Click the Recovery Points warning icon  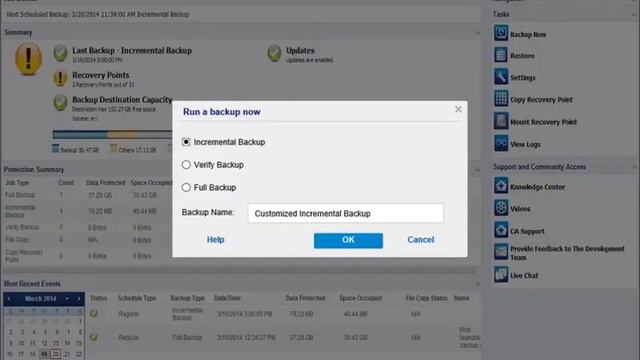click(60, 78)
